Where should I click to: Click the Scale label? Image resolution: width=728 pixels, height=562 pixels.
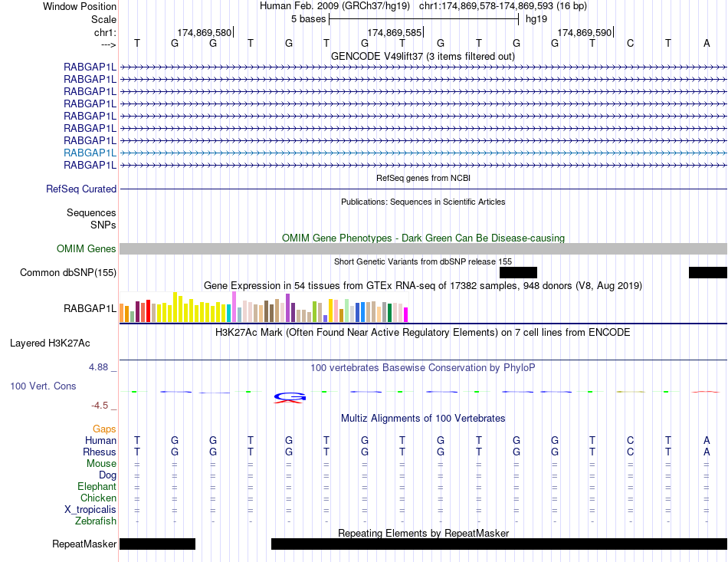tap(103, 19)
